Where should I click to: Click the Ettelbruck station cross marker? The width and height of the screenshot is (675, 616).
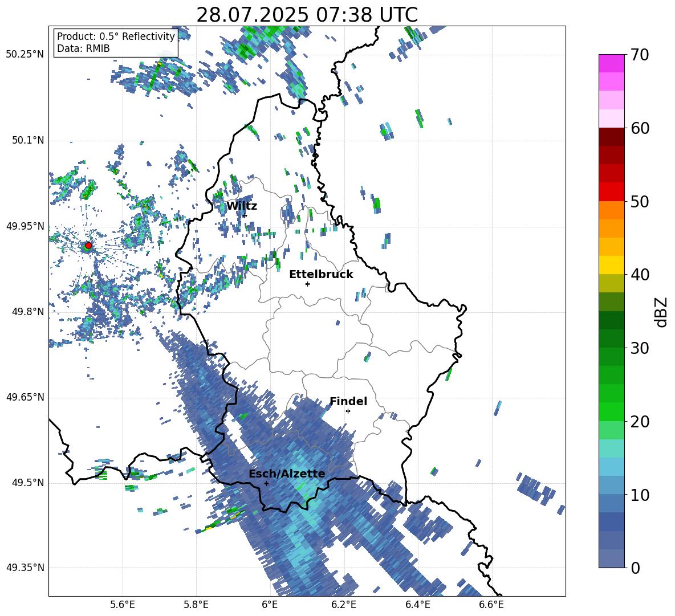point(307,284)
